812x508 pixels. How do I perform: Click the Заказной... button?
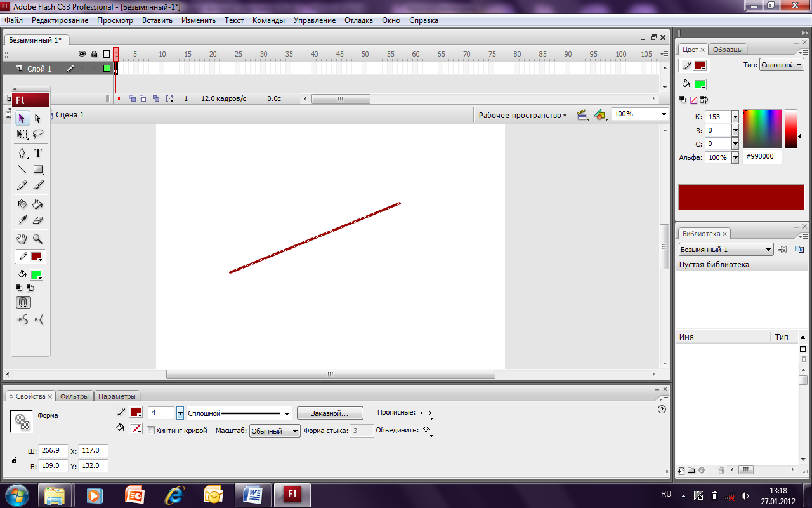(x=330, y=413)
